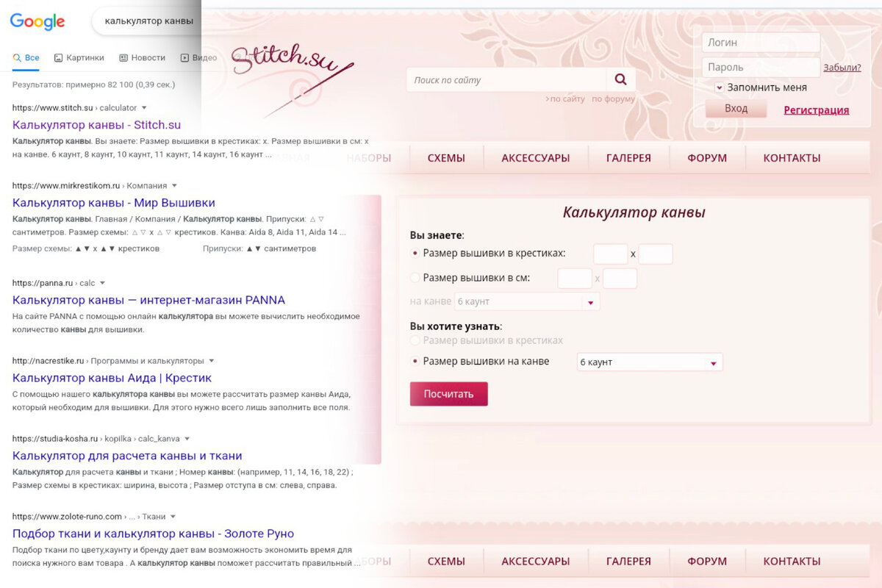Open 'АКСЕССУАРЫ' in the bottom menu
The image size is (882, 588).
535,561
